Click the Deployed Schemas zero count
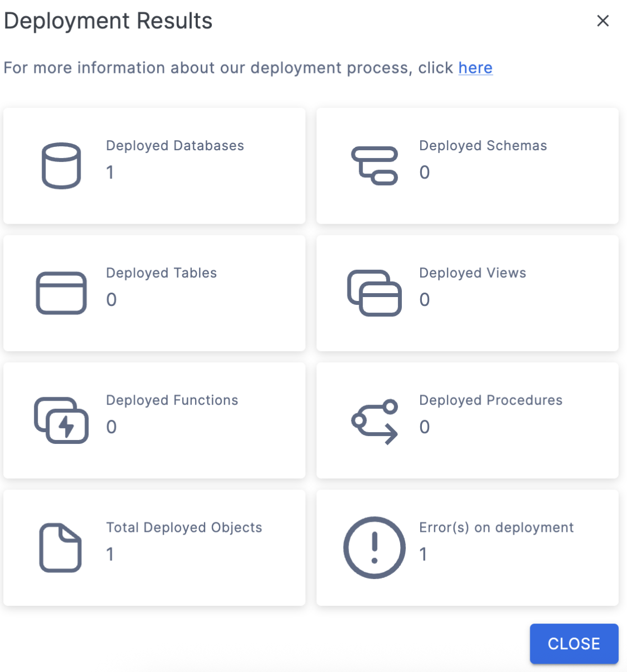This screenshot has width=627, height=672. click(424, 173)
